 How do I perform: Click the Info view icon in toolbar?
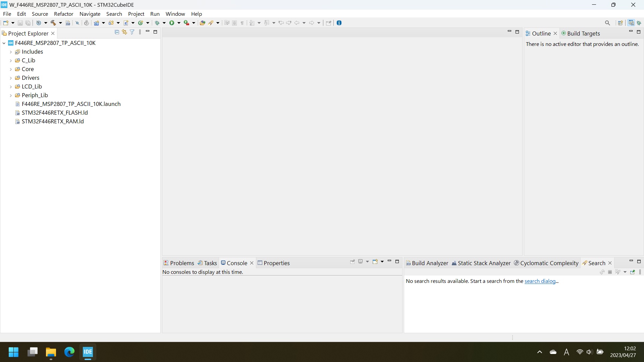point(339,22)
